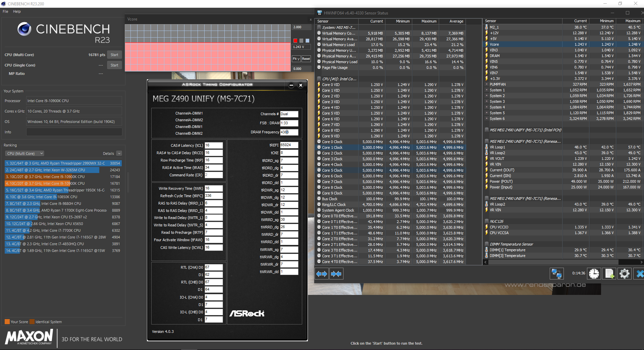Click the Cinebench logo sphere icon
This screenshot has width=644, height=350.
click(x=24, y=29)
